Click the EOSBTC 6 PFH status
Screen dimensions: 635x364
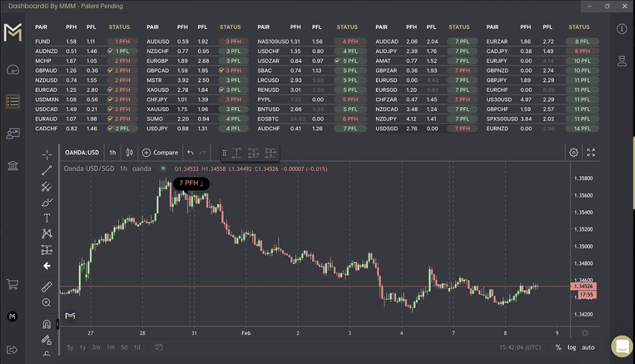point(350,119)
